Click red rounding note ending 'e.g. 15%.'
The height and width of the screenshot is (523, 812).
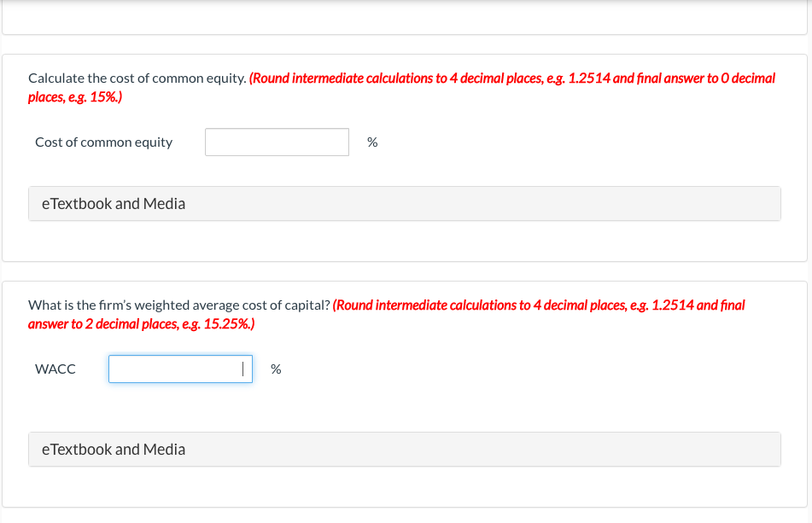pyautogui.click(x=402, y=87)
